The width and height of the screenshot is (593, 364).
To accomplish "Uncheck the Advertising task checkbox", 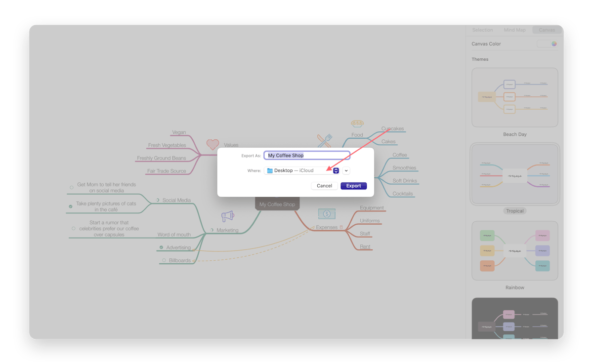I will click(x=161, y=247).
